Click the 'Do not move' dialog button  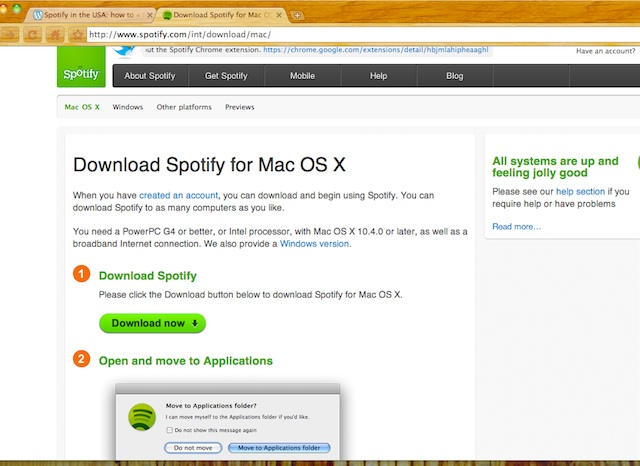tap(193, 448)
